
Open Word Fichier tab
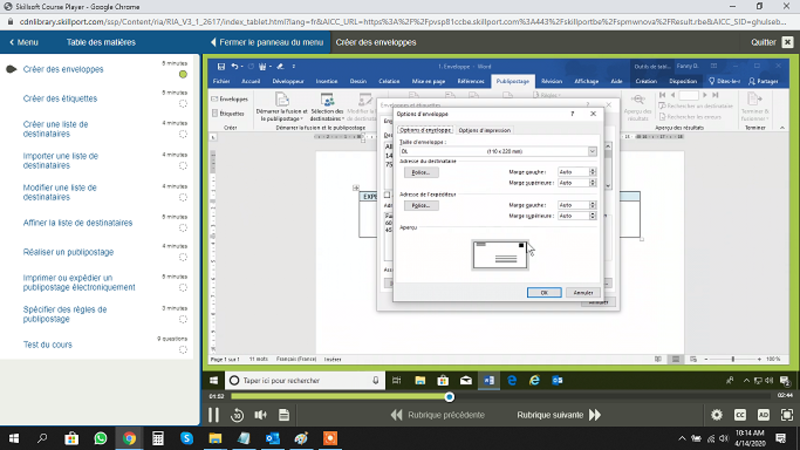(x=221, y=81)
